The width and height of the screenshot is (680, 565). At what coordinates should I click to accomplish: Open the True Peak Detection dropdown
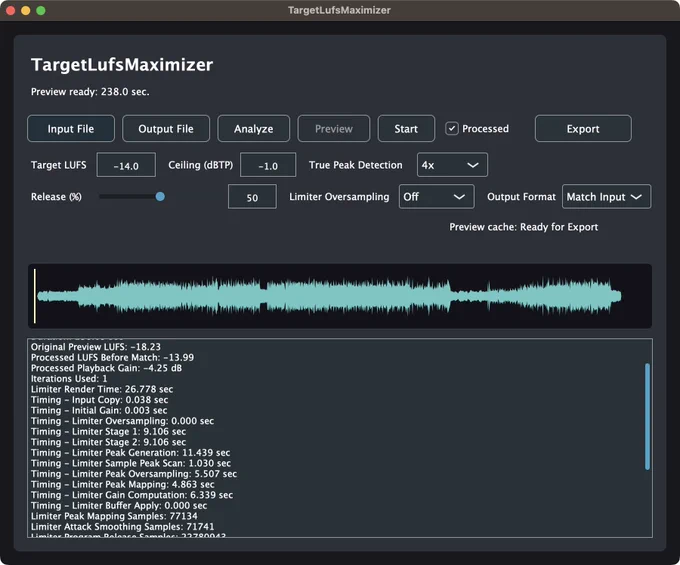(x=452, y=165)
